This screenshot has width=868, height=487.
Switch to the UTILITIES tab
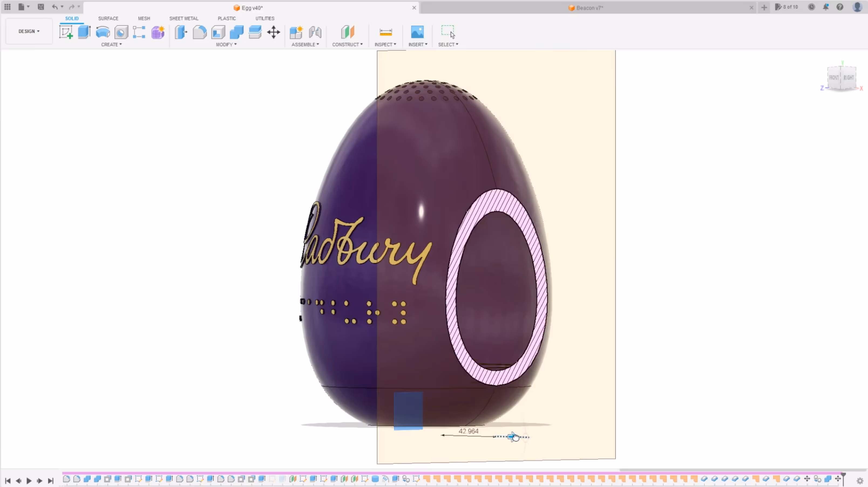265,19
